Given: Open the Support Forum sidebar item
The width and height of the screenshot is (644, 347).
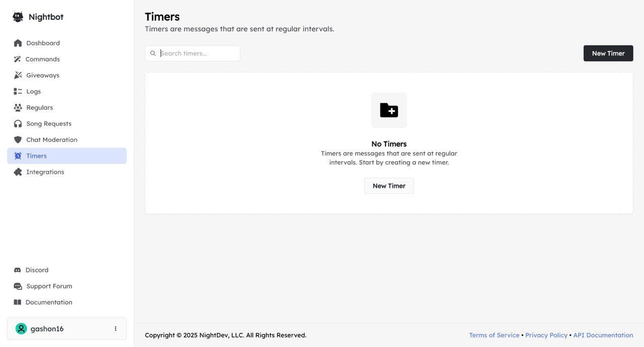Looking at the screenshot, I should (x=49, y=287).
